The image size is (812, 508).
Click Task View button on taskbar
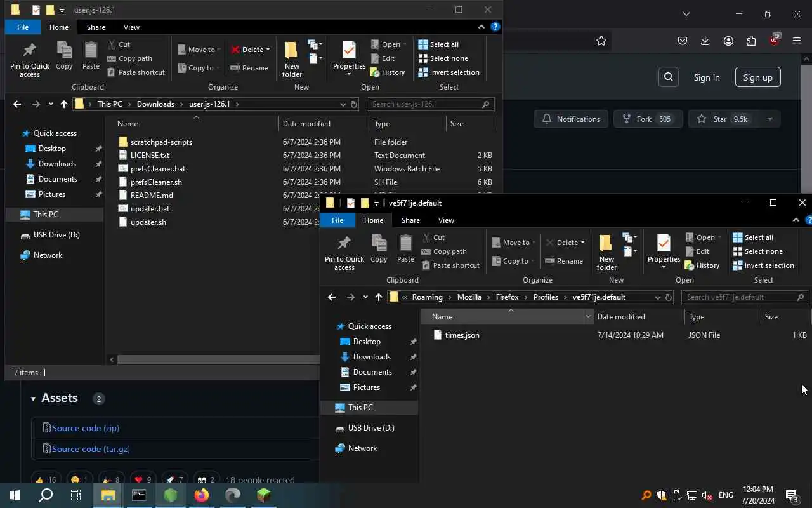[x=76, y=495]
